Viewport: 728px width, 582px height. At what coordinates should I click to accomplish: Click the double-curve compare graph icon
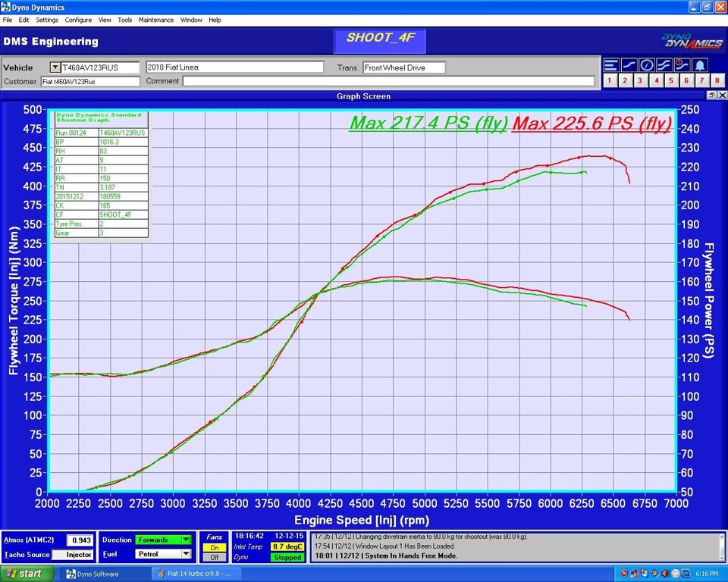664,65
